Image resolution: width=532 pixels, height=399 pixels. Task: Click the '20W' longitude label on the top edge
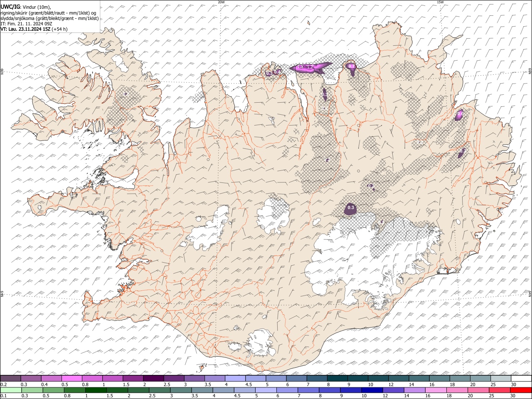coord(221,2)
